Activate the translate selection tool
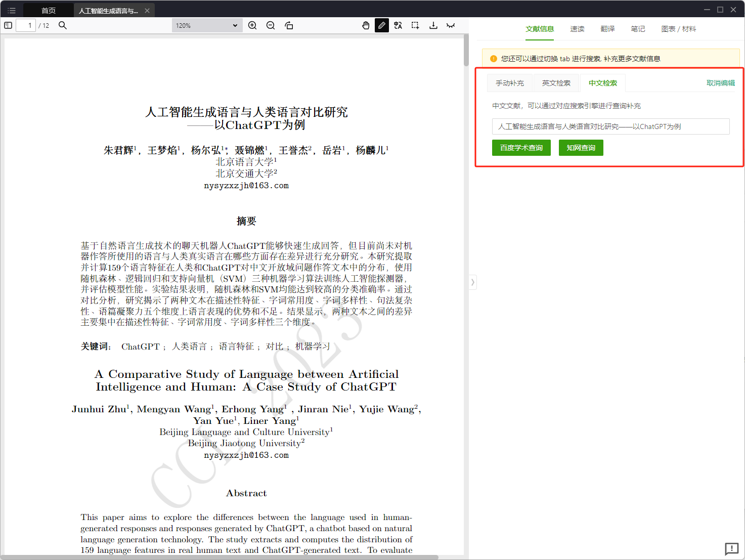745x560 pixels. [398, 25]
